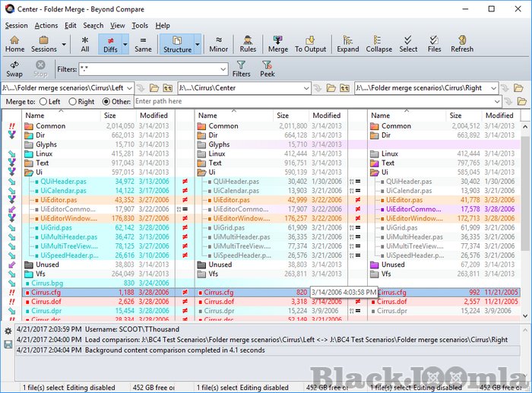Image resolution: width=532 pixels, height=393 pixels.
Task: Select the Right merge target radio button
Action: coord(72,102)
